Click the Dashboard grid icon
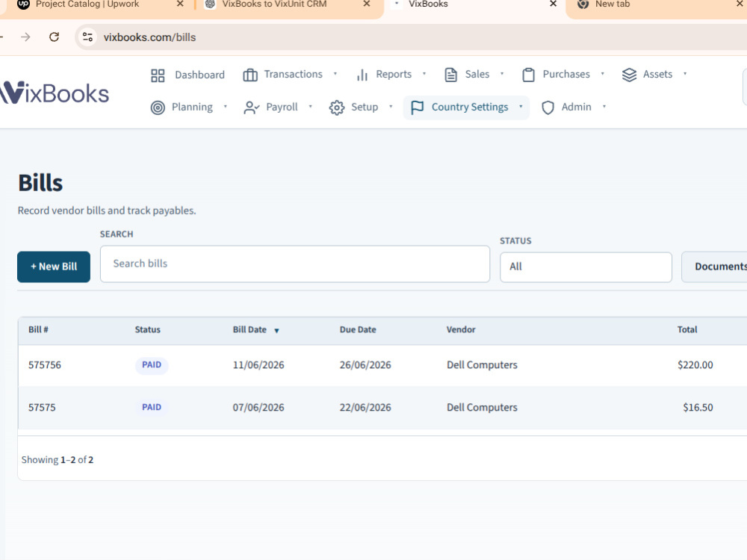 [158, 75]
